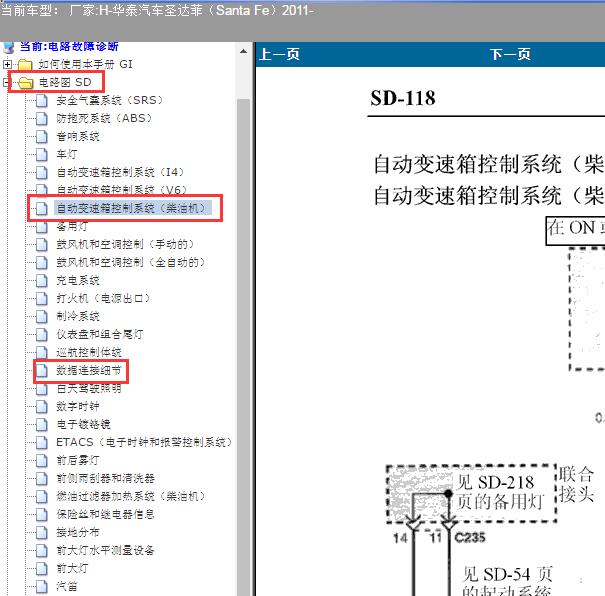Click the tree scrollbar up arrow

pos(243,51)
